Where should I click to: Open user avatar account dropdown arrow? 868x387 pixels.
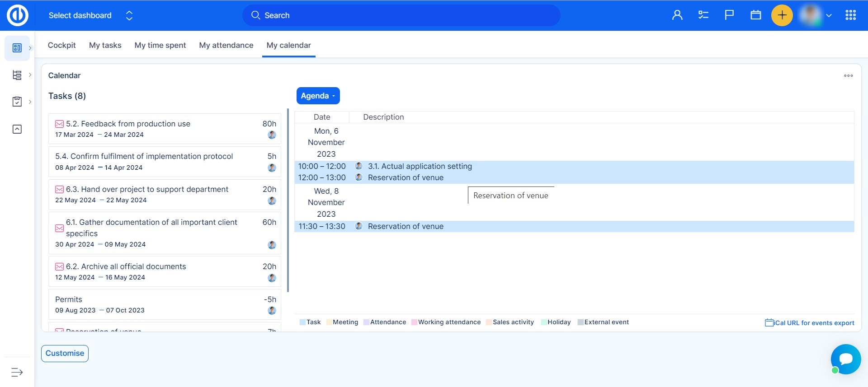click(829, 15)
